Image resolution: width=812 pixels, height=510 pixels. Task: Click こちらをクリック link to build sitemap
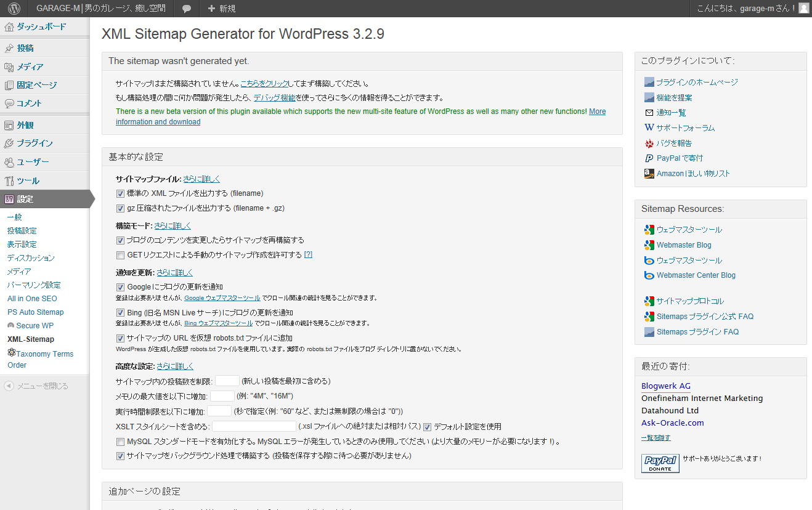point(264,83)
